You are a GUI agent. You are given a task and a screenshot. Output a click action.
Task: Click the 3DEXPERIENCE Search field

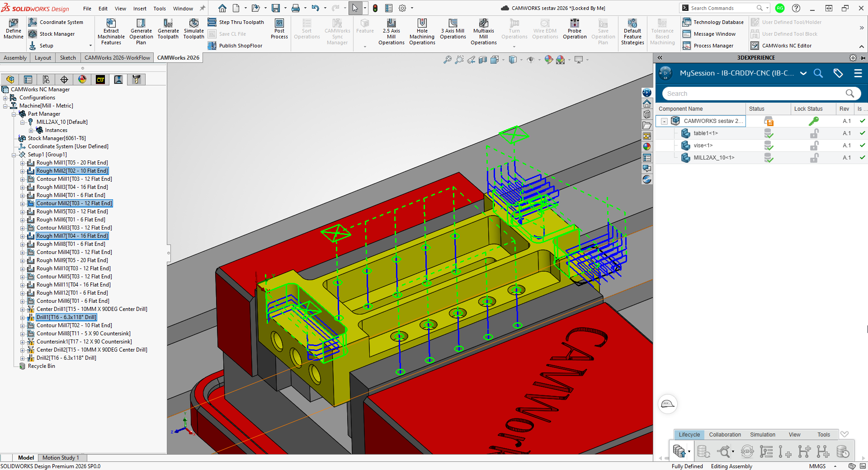753,94
